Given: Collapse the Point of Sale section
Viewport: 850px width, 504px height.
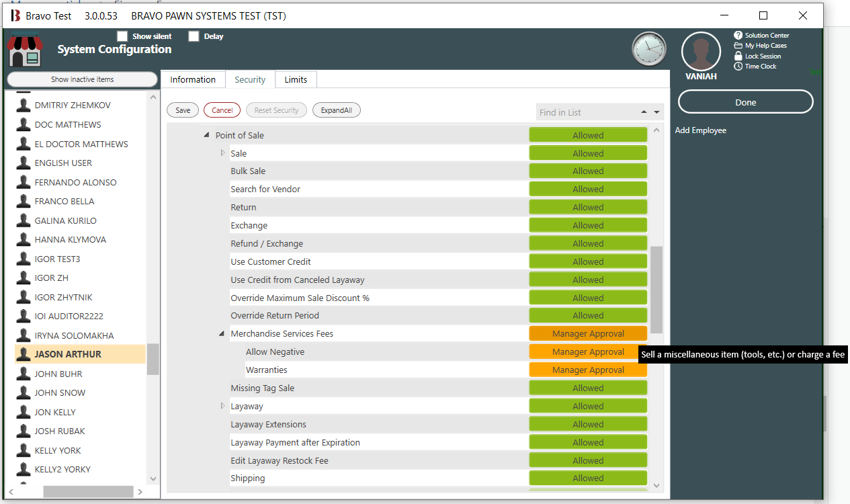Looking at the screenshot, I should coord(207,136).
